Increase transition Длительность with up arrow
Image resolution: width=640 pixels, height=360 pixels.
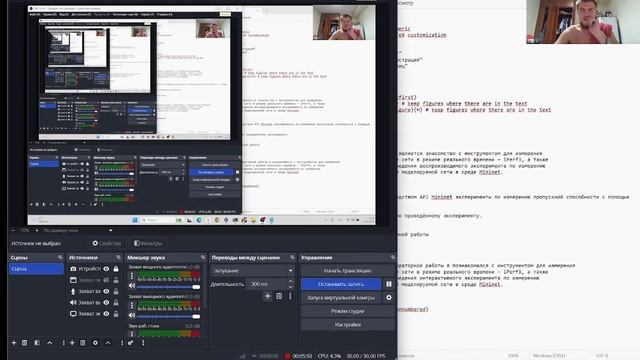tap(290, 281)
